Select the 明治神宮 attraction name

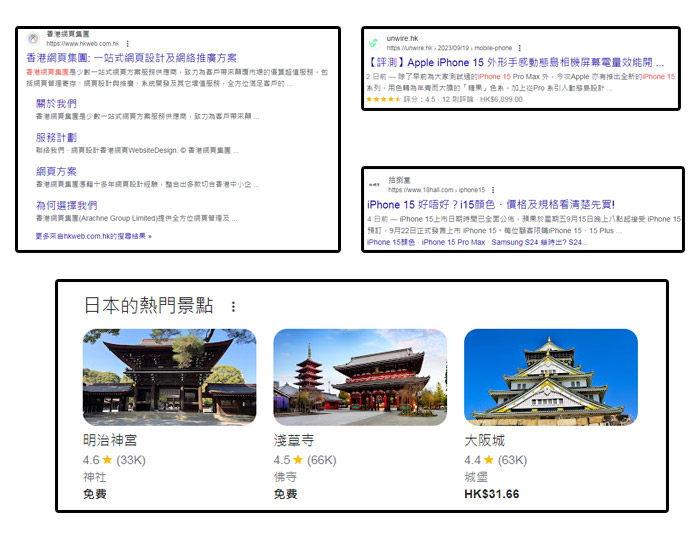point(110,441)
